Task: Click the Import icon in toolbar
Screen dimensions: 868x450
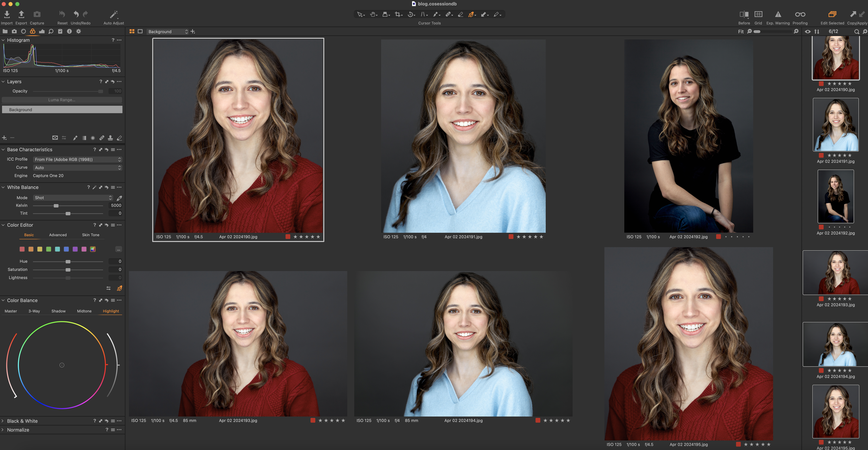Action: (7, 15)
